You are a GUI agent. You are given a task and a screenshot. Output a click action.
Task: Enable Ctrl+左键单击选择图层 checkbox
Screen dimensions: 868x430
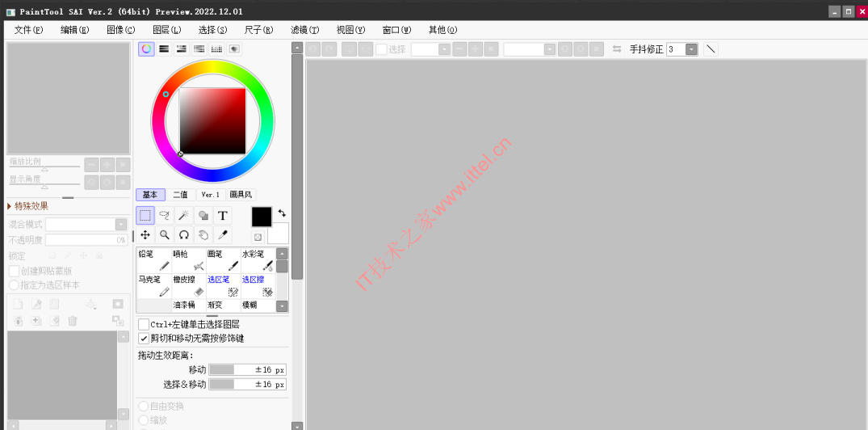click(x=144, y=325)
